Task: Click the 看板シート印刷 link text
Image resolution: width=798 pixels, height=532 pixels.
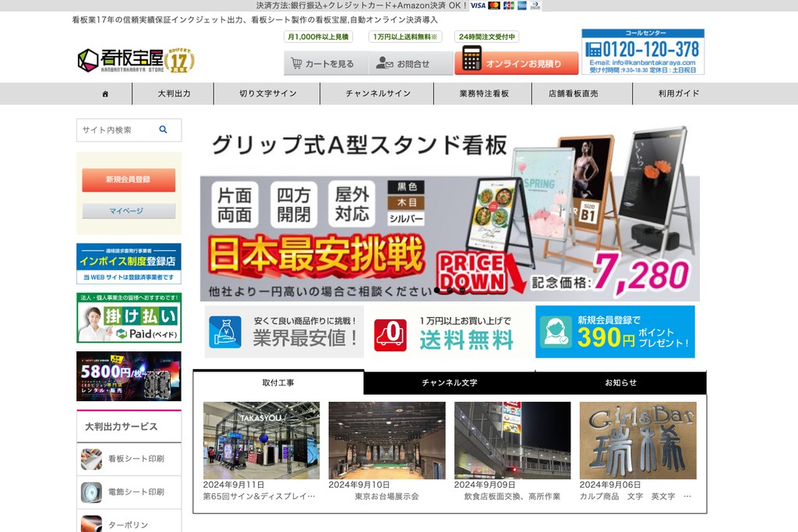Action: click(x=136, y=459)
